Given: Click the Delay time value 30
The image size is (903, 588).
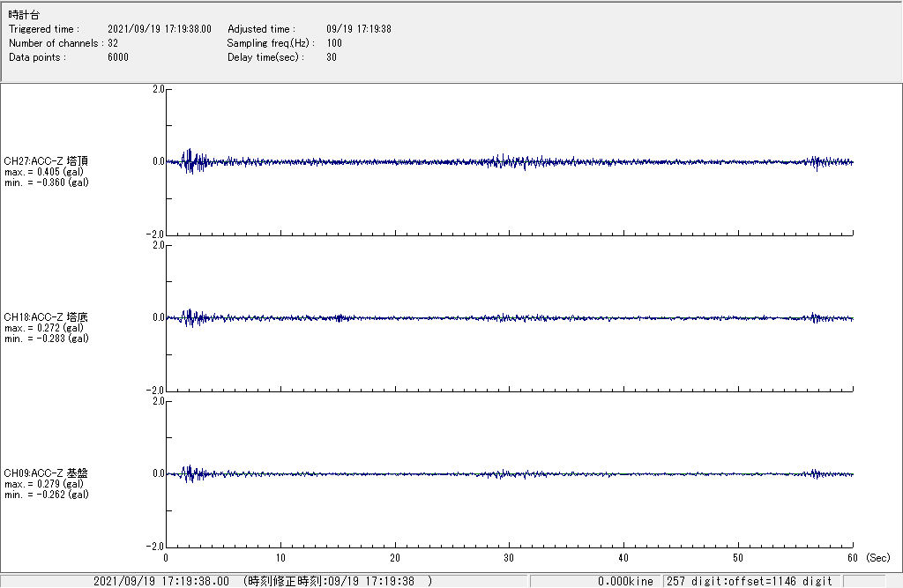Looking at the screenshot, I should [x=331, y=57].
